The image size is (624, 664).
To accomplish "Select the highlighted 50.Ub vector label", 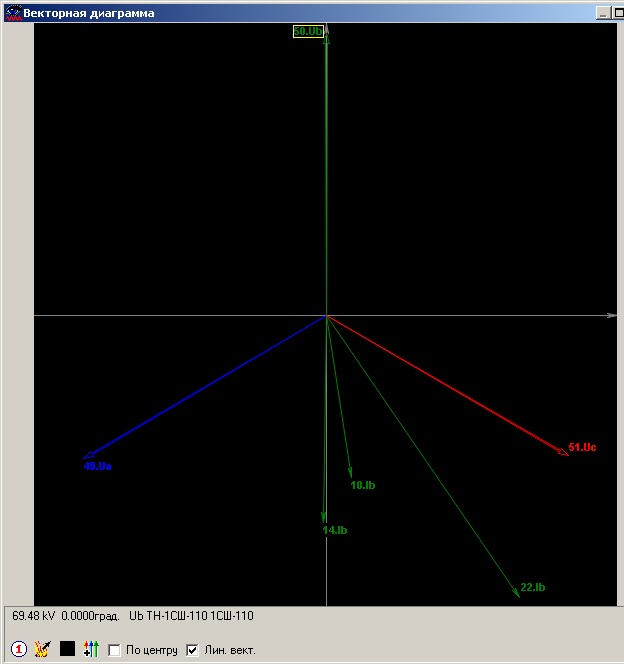I will click(x=308, y=31).
